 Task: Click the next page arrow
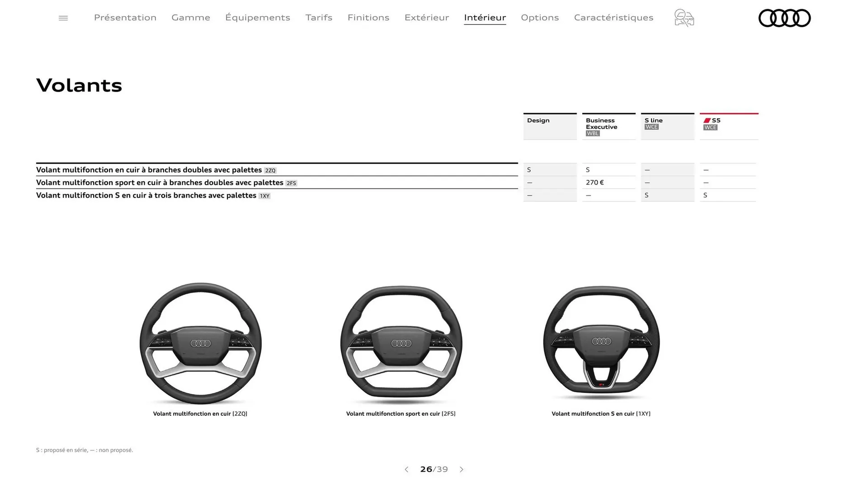coord(462,469)
